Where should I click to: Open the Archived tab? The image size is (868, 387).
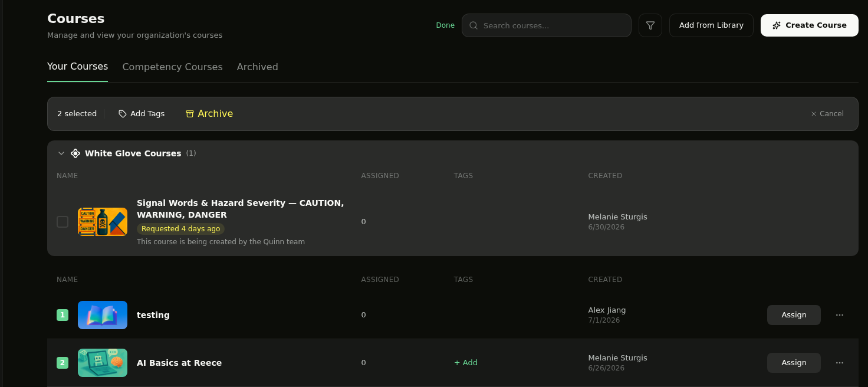pyautogui.click(x=257, y=67)
